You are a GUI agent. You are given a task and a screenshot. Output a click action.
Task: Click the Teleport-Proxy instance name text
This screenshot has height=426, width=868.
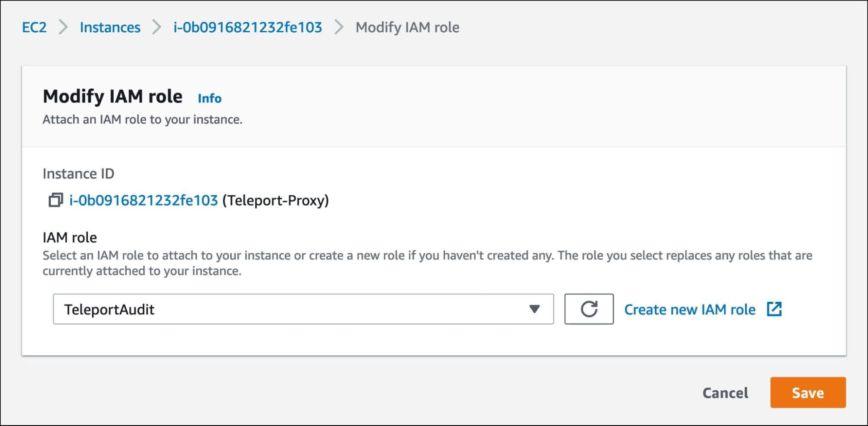275,200
